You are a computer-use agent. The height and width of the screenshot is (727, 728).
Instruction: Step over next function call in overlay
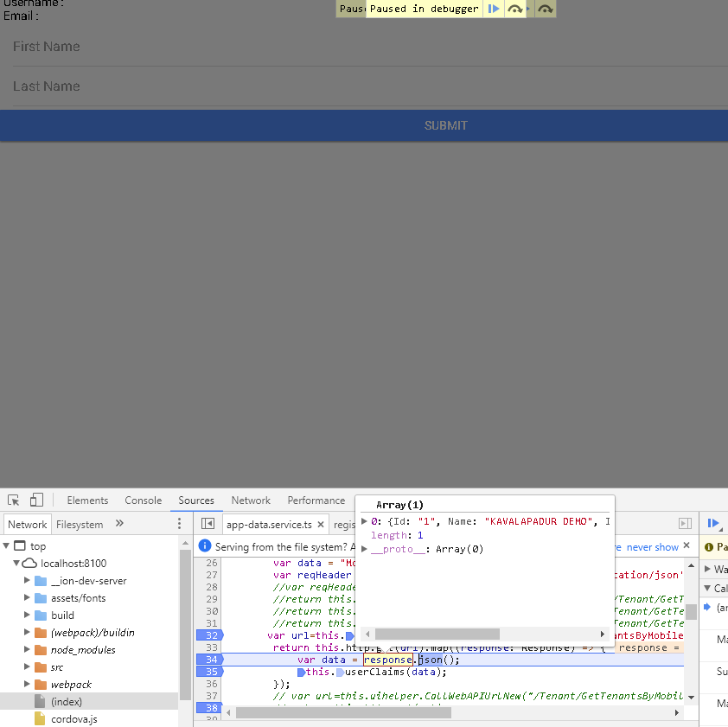pos(515,9)
